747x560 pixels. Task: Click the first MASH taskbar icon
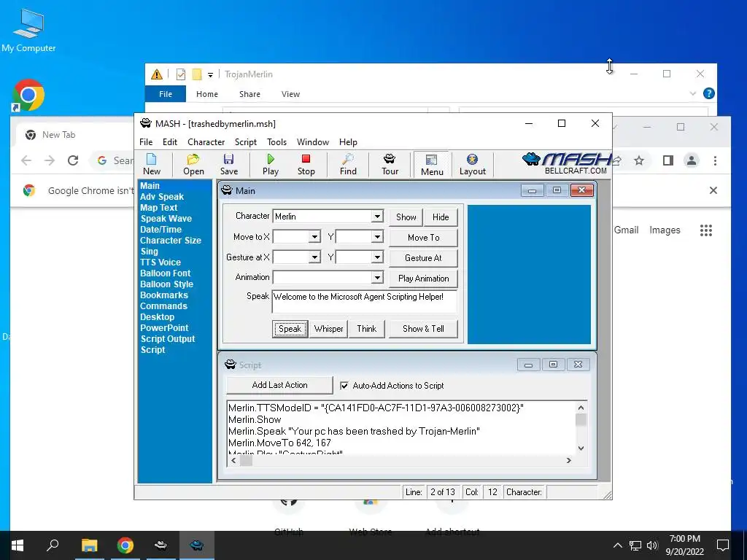(161, 545)
